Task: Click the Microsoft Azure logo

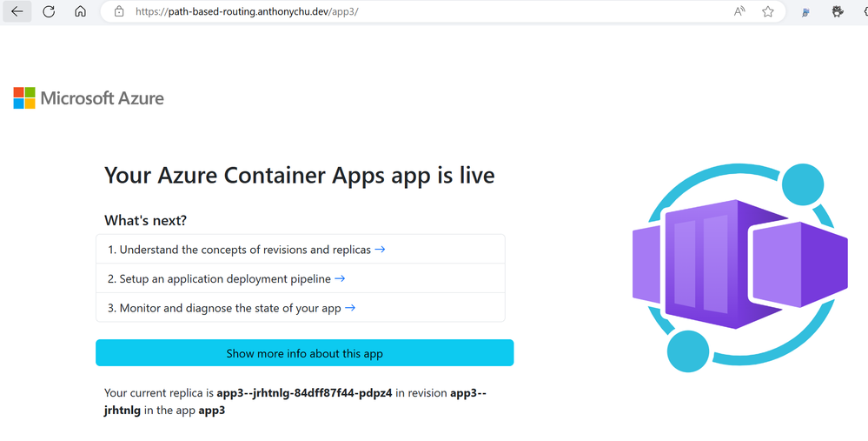Action: tap(89, 98)
